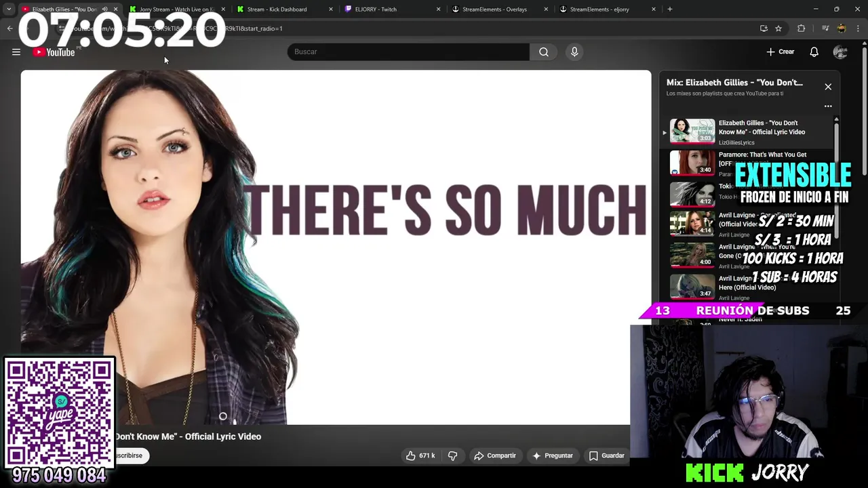Close the ELJORRY - Twitch tab
Screen dimensions: 868x488
pos(438,9)
